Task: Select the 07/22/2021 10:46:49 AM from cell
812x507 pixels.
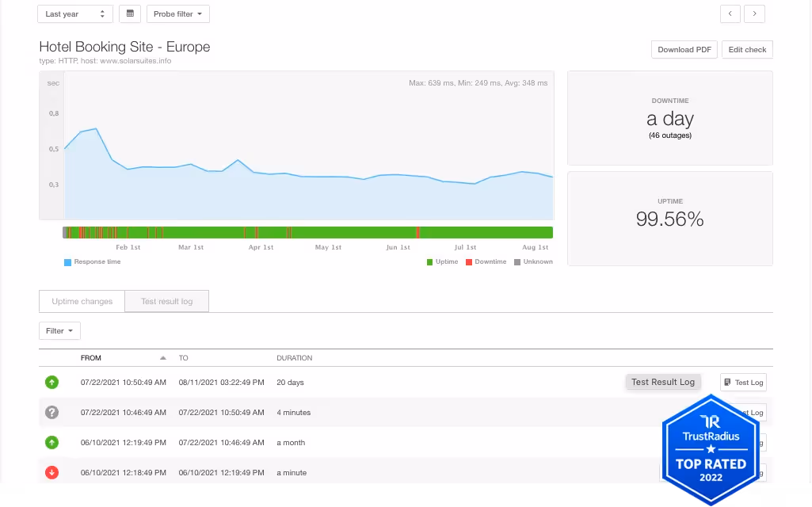Action: tap(124, 413)
